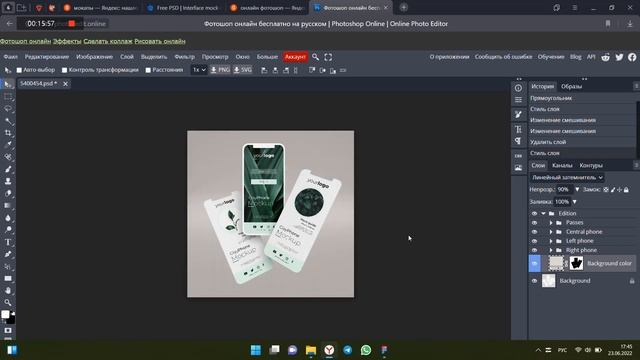The width and height of the screenshot is (640, 360).
Task: Select the Spot Healing Brush tool
Action: (x=8, y=157)
